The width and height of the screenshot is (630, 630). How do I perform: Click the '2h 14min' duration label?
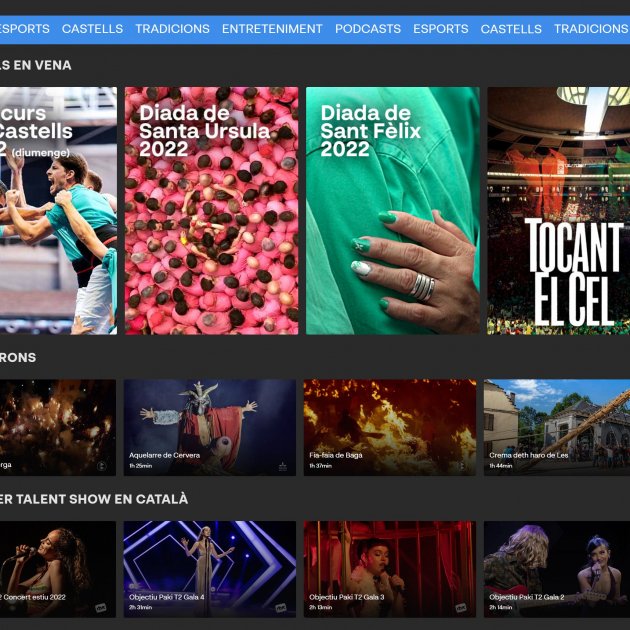(501, 608)
